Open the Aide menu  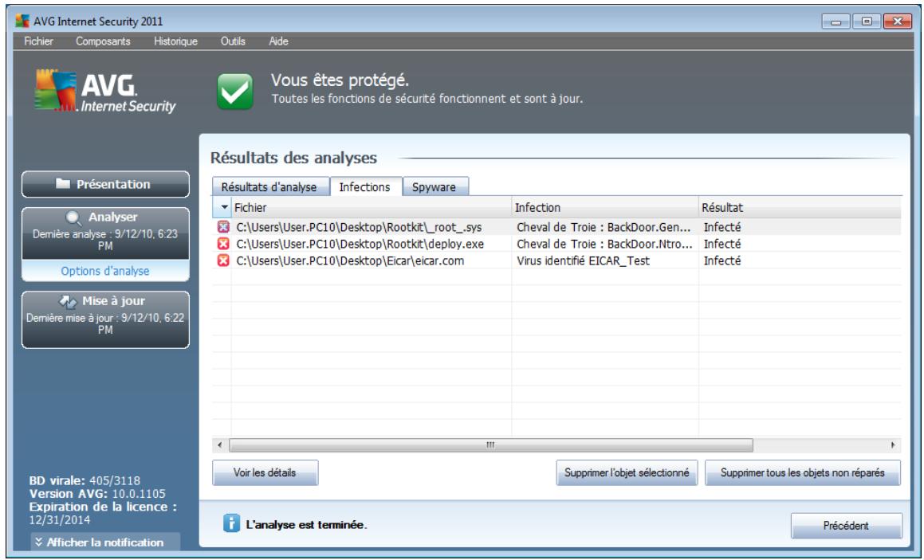[278, 41]
